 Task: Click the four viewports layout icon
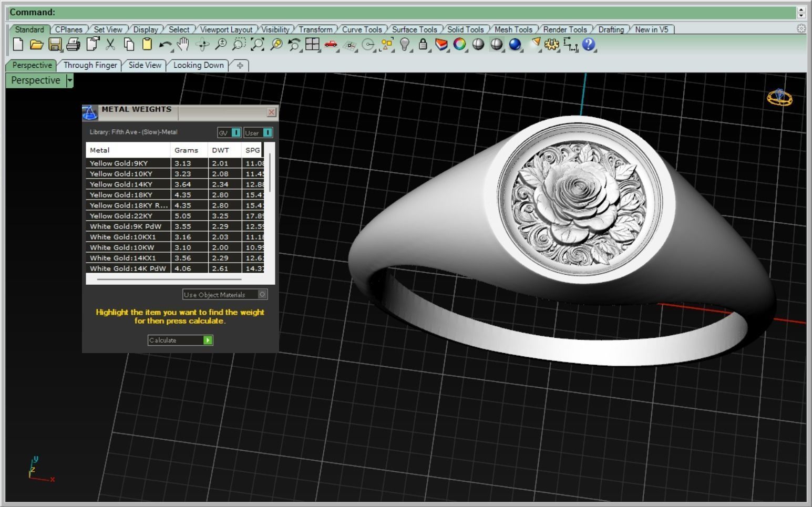pos(312,45)
